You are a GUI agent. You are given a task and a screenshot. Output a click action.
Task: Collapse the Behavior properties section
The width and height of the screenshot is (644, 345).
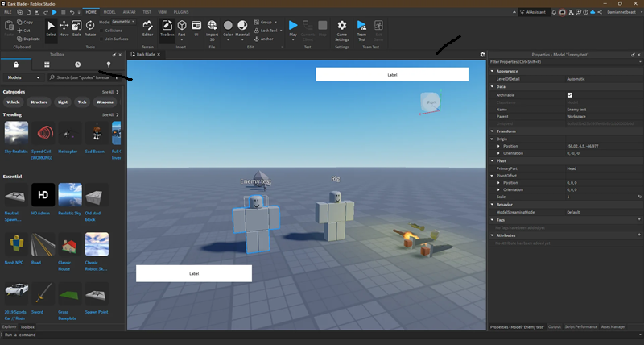tap(493, 205)
